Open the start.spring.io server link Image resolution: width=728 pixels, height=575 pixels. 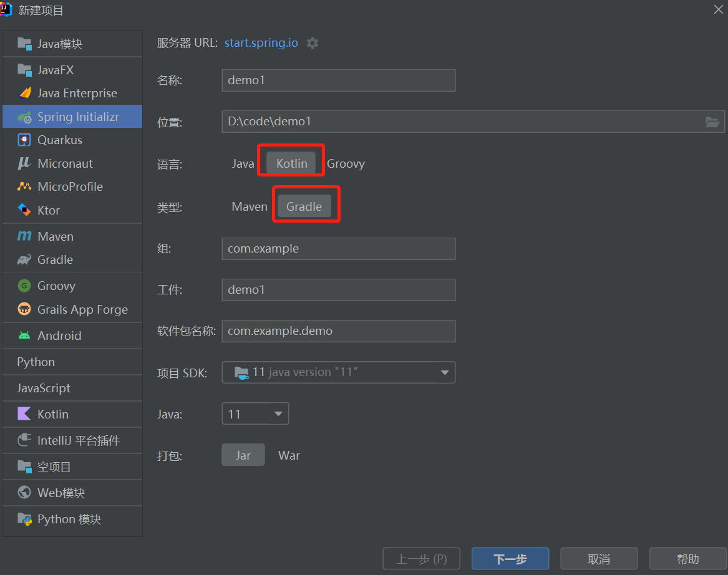(261, 42)
